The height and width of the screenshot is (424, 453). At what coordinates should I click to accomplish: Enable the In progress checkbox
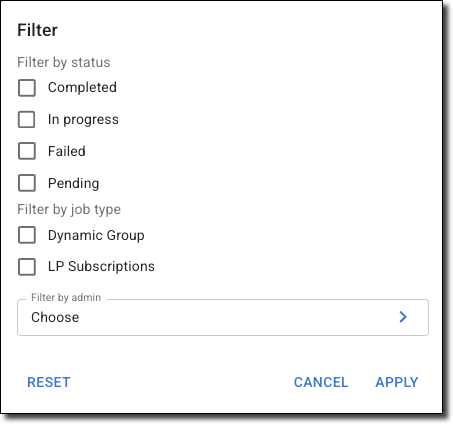pyautogui.click(x=27, y=119)
